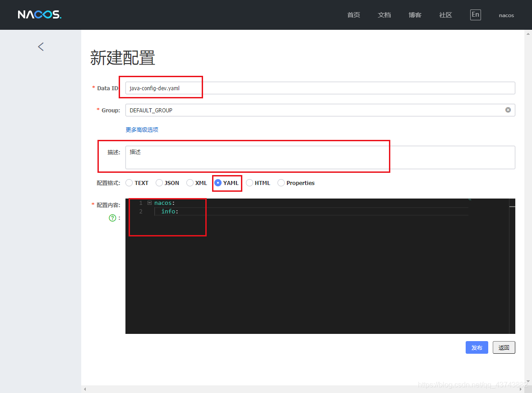Open the nacos user menu

(506, 15)
